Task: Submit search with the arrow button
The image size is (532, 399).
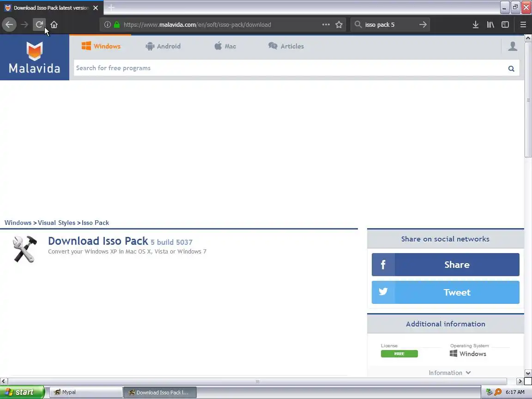Action: pyautogui.click(x=423, y=24)
